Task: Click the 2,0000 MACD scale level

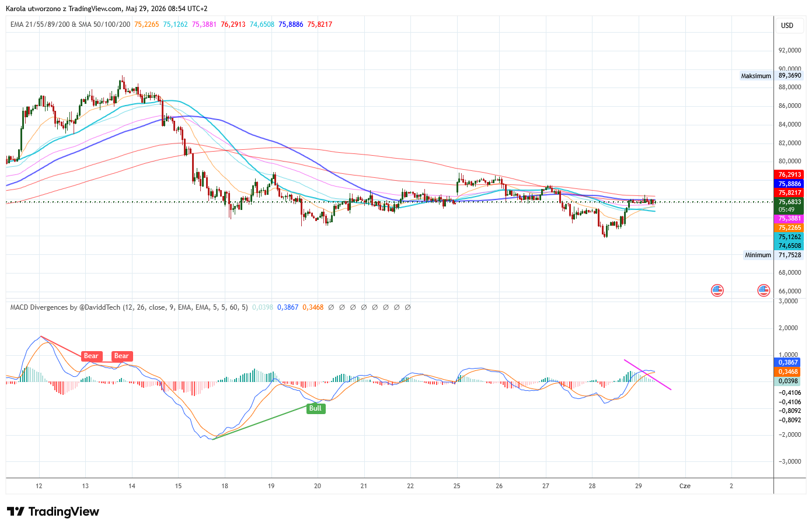Action: tap(788, 328)
